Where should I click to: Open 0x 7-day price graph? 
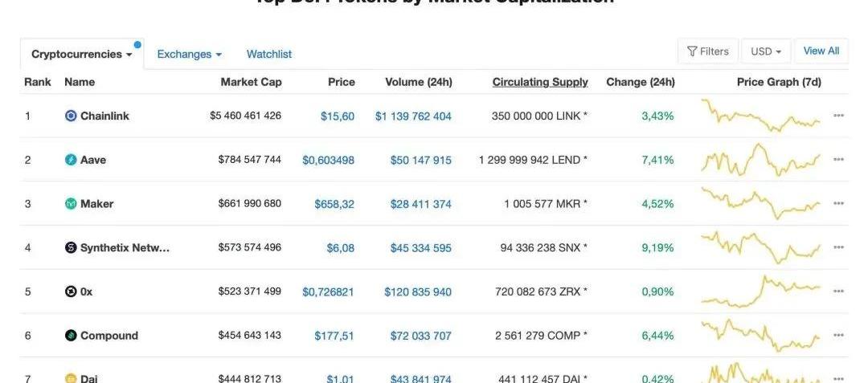point(760,291)
